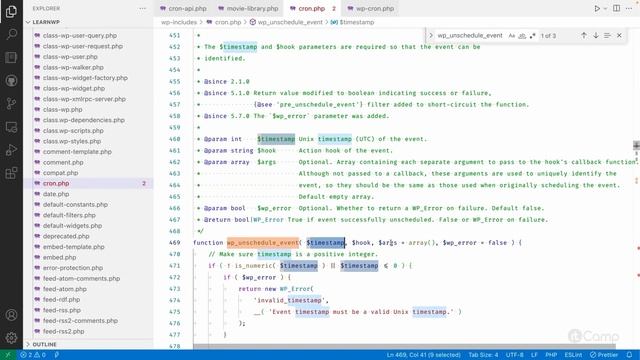Toggle regular expression in find widget

pyautogui.click(x=532, y=36)
